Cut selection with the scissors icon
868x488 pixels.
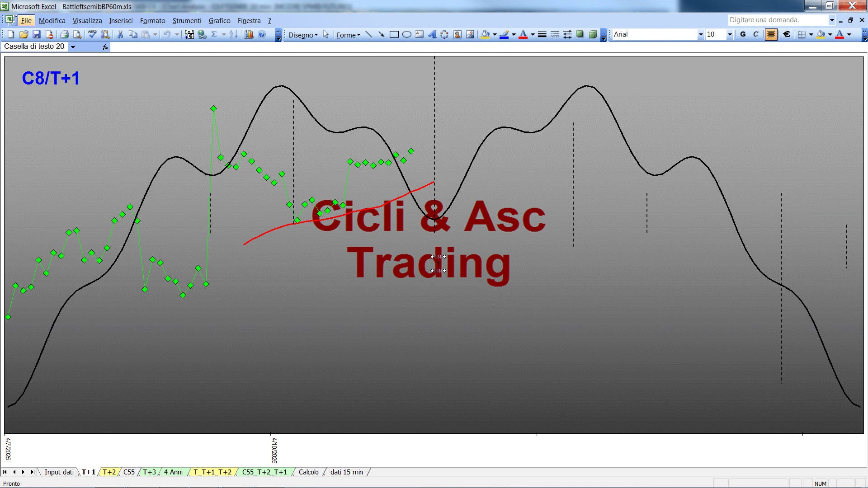tap(120, 34)
